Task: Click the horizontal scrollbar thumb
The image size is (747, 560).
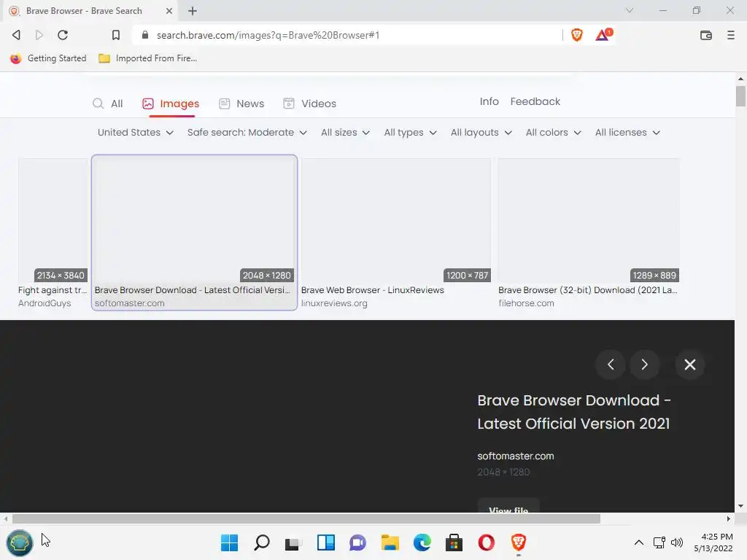Action: click(306, 518)
